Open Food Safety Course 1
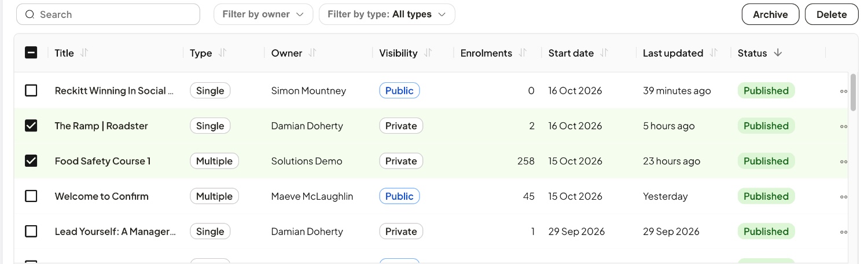Viewport: 868px width, 264px height. click(102, 161)
